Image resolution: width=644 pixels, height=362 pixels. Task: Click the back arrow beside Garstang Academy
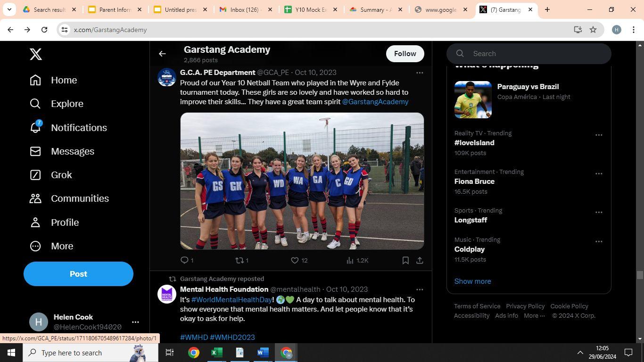pyautogui.click(x=162, y=54)
